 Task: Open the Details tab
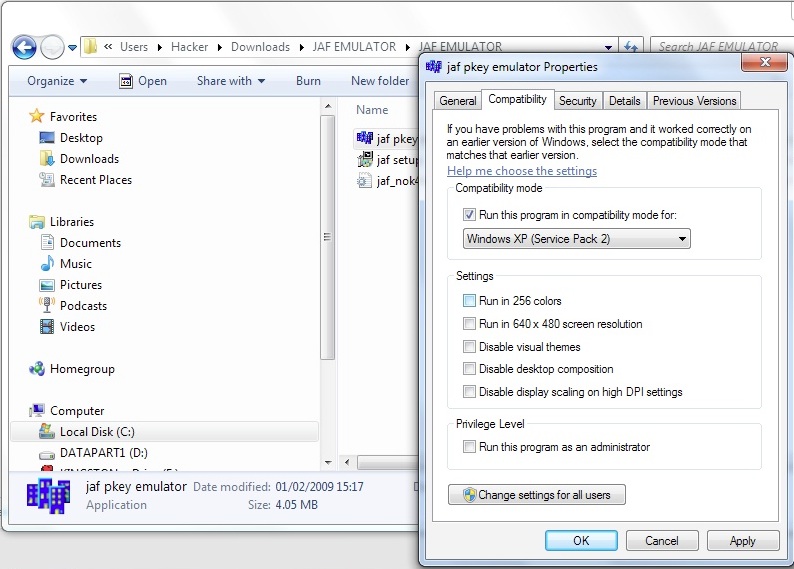pyautogui.click(x=624, y=101)
